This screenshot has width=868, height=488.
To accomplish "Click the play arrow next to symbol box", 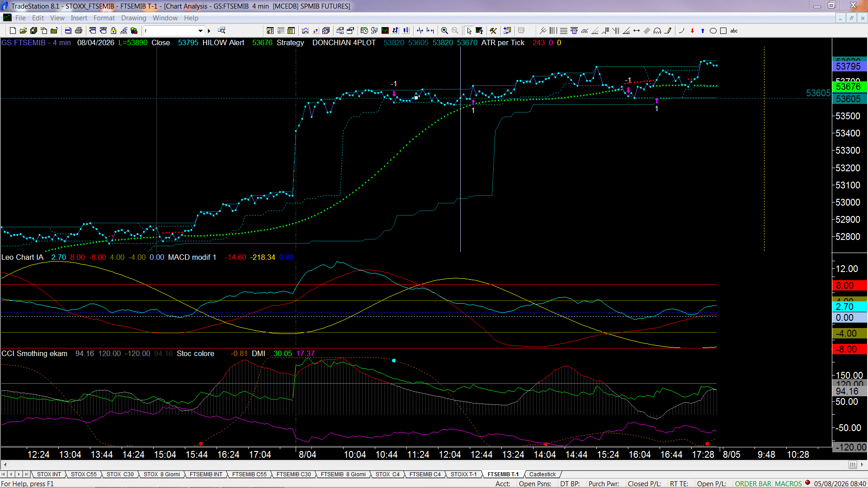I will [209, 31].
